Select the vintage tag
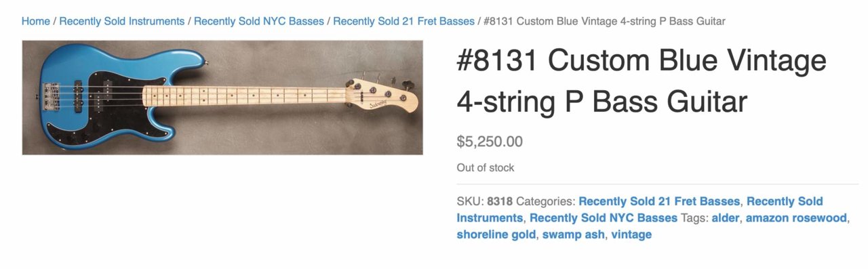868x269 pixels. [631, 234]
